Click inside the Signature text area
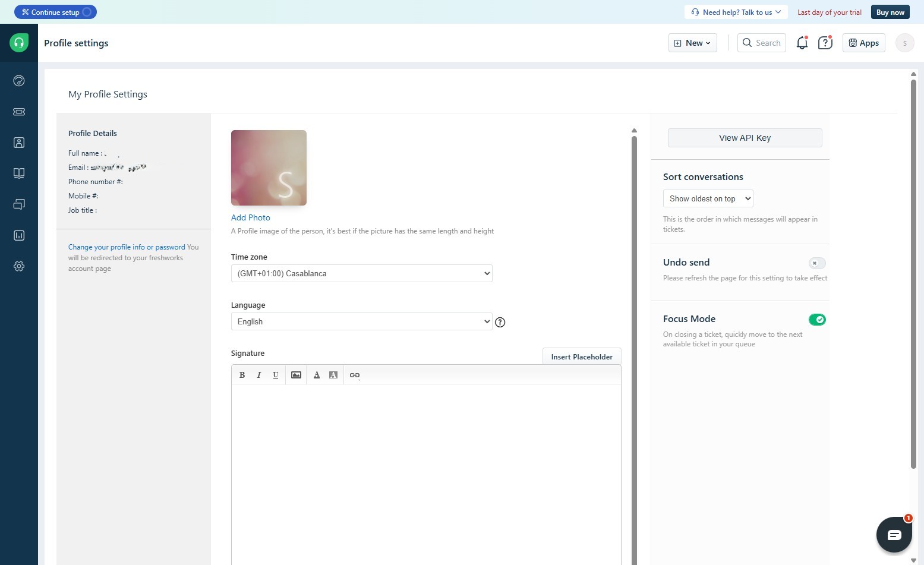This screenshot has width=924, height=565. click(x=425, y=469)
